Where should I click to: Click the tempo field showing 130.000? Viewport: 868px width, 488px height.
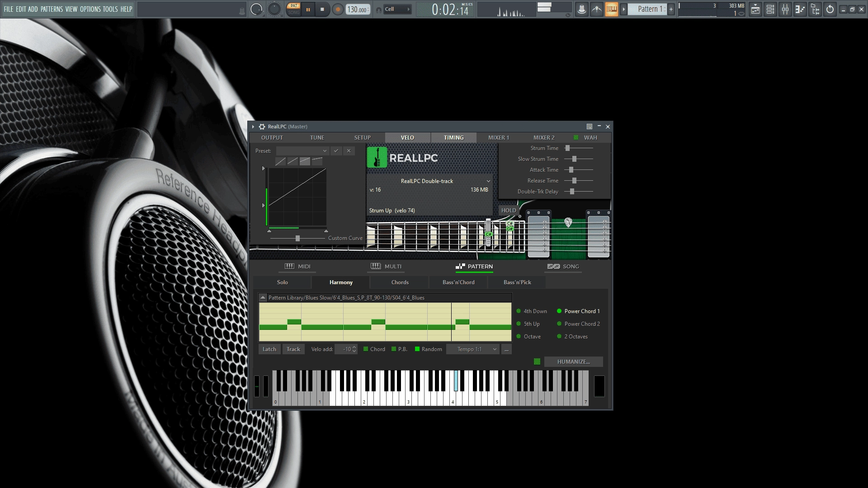click(x=358, y=9)
